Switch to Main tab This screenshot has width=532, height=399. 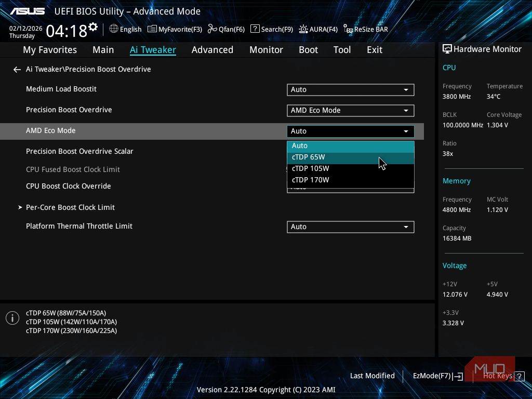coord(103,50)
